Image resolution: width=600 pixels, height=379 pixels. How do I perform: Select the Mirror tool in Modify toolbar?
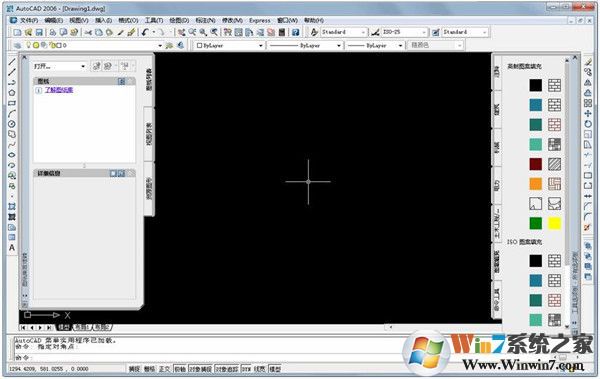tap(588, 82)
